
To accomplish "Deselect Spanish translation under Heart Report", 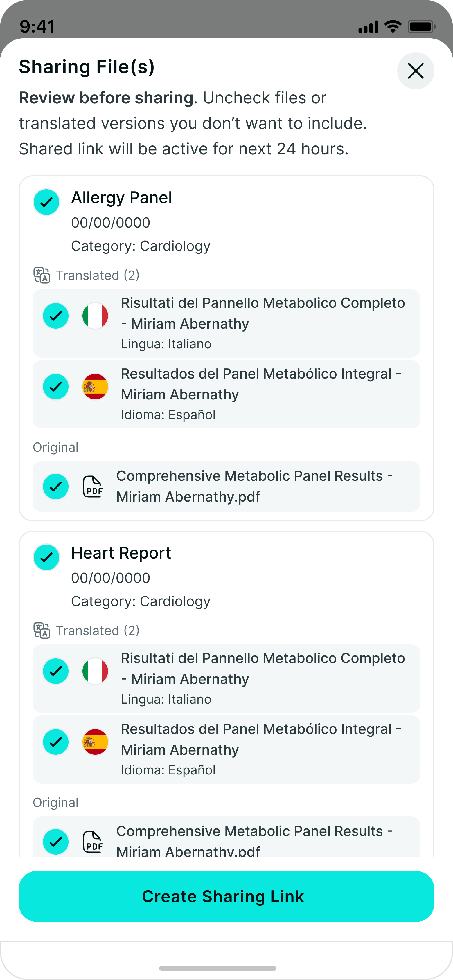I will (55, 742).
